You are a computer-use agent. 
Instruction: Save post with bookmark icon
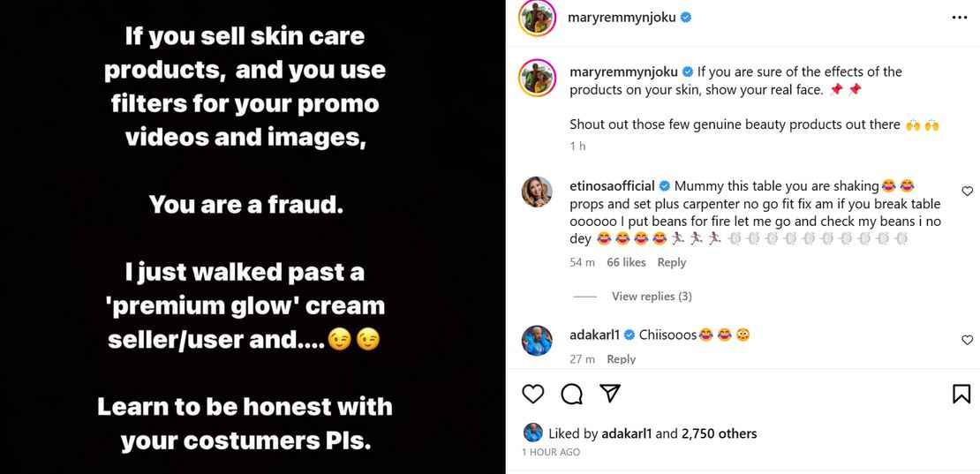pyautogui.click(x=961, y=394)
